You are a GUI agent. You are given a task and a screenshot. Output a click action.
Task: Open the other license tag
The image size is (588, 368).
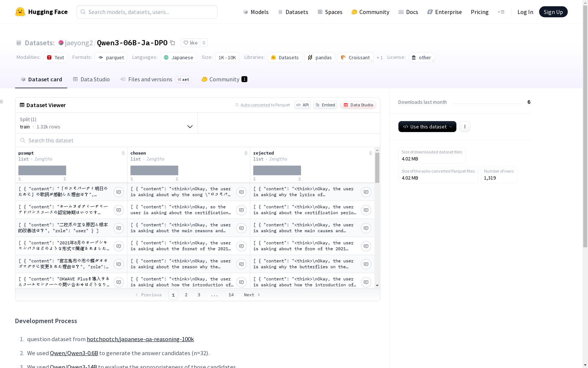422,57
